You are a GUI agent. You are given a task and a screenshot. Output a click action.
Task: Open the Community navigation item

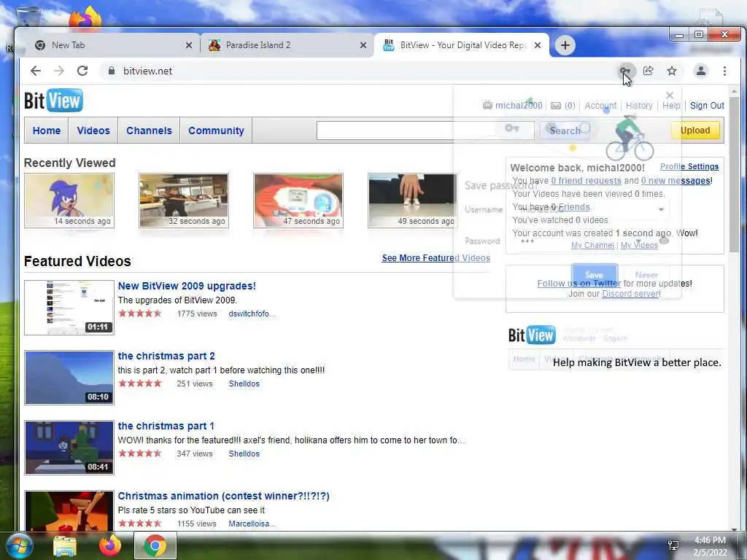point(216,131)
